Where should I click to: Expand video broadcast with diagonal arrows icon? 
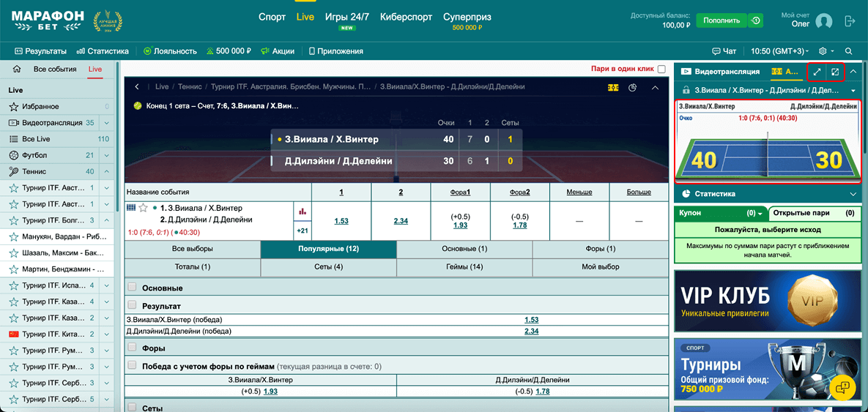point(817,72)
